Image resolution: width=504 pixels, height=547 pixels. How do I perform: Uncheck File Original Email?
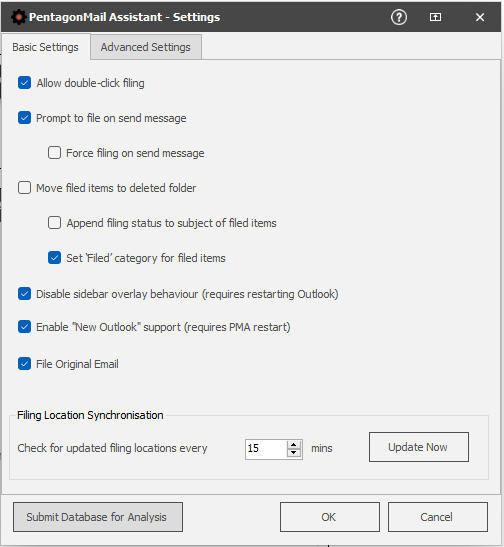click(x=24, y=364)
